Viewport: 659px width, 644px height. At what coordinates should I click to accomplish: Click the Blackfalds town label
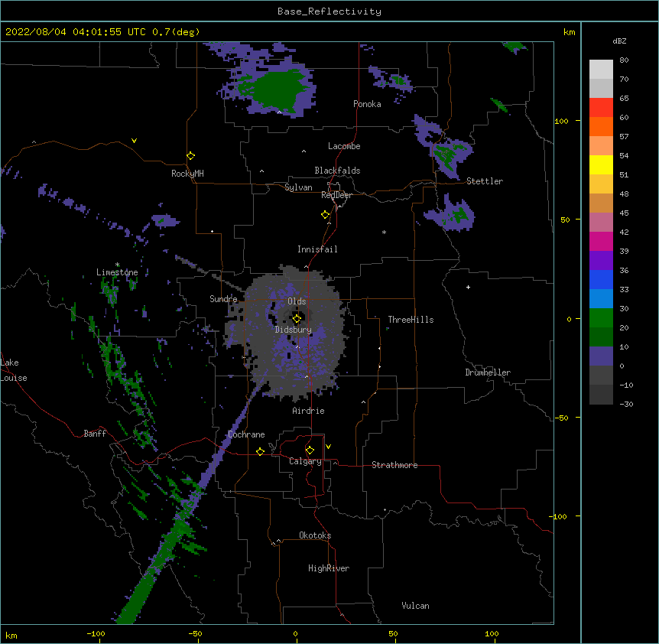(337, 171)
